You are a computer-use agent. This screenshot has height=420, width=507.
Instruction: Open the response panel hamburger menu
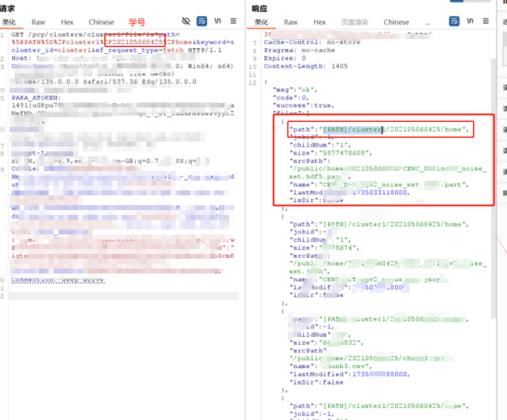tap(486, 21)
